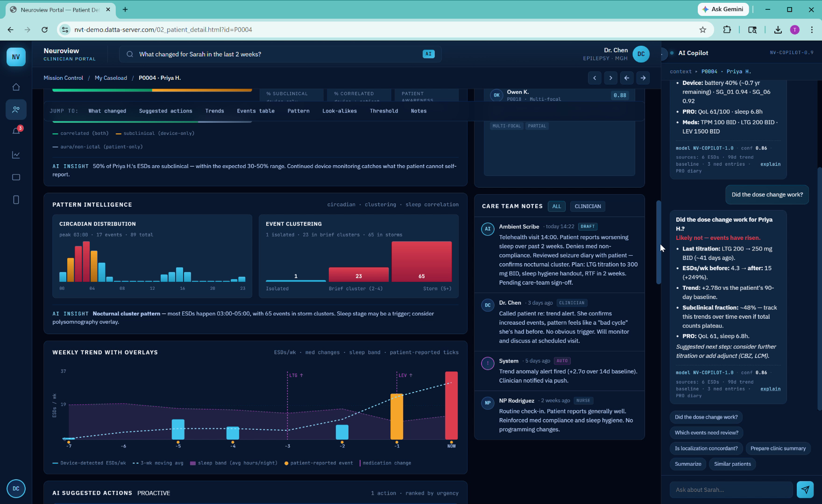
Task: Click the MULTI-FOCAL tag
Action: [x=506, y=126]
